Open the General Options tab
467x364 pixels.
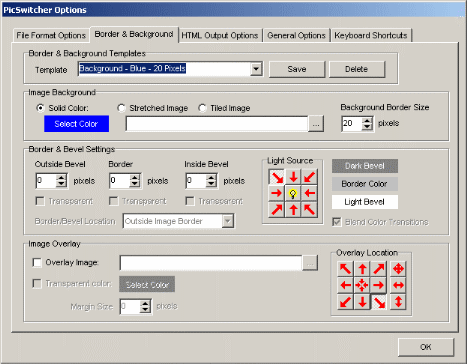coord(296,35)
